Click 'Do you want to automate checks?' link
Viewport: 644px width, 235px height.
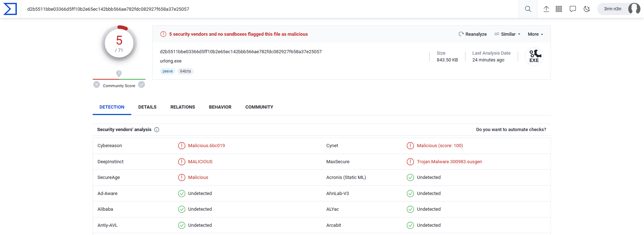tap(511, 130)
